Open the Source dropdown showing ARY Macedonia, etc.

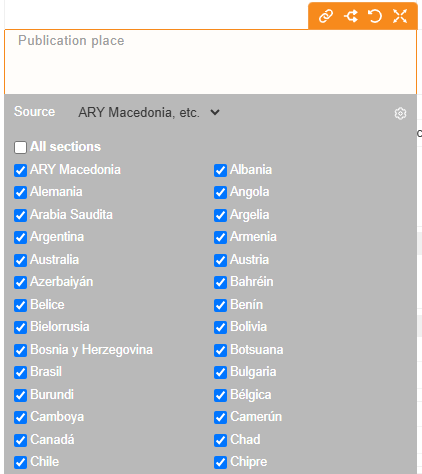click(149, 113)
